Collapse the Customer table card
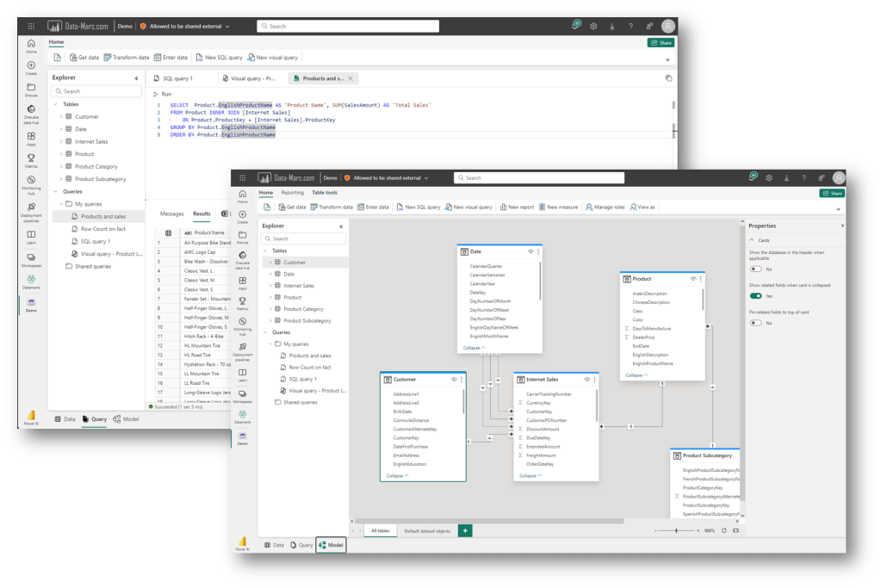881x588 pixels. tap(397, 475)
